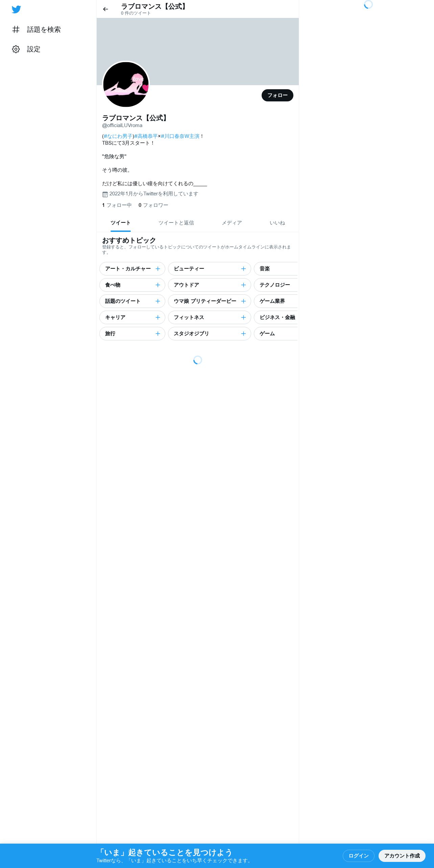Click the 0 件のツイート count text
434x868 pixels.
pos(136,13)
